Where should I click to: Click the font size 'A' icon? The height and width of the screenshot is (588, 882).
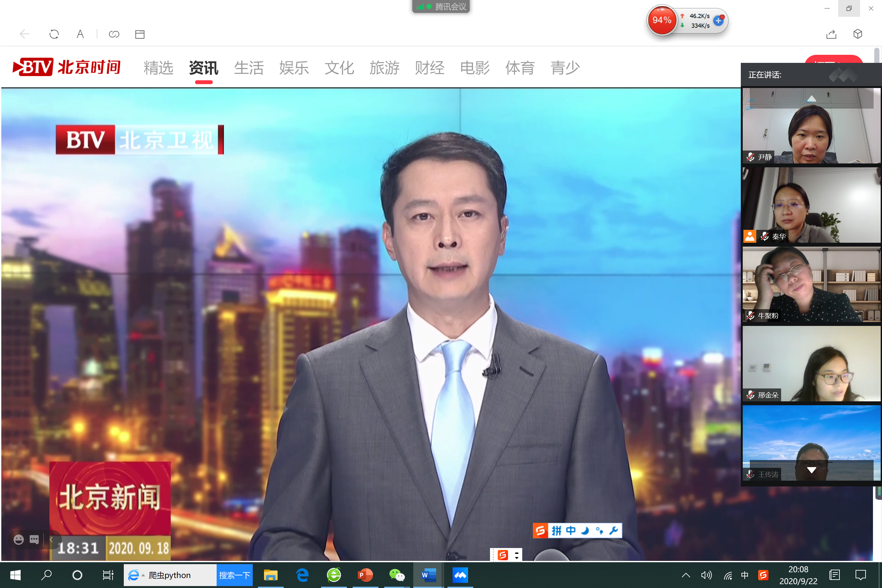coord(80,34)
